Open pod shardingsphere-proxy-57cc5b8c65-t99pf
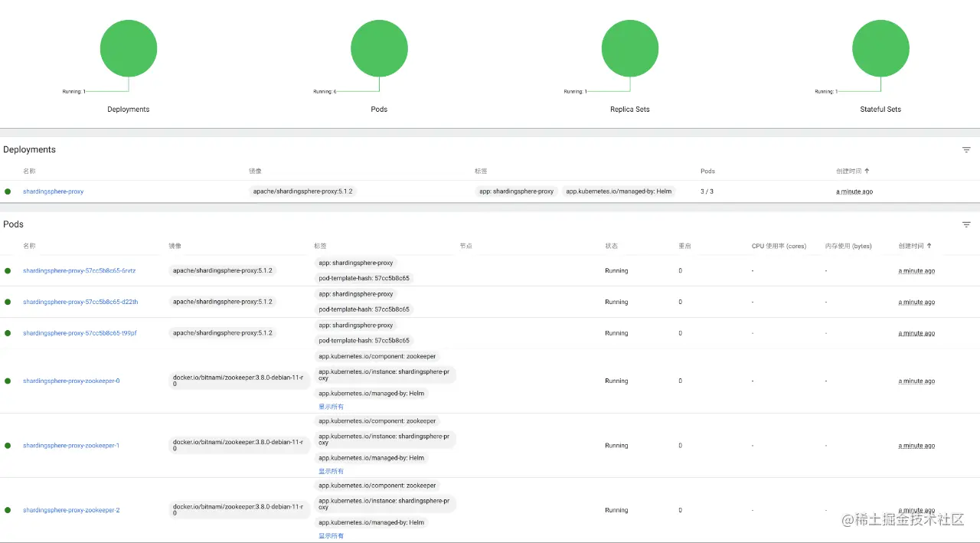 [x=80, y=333]
